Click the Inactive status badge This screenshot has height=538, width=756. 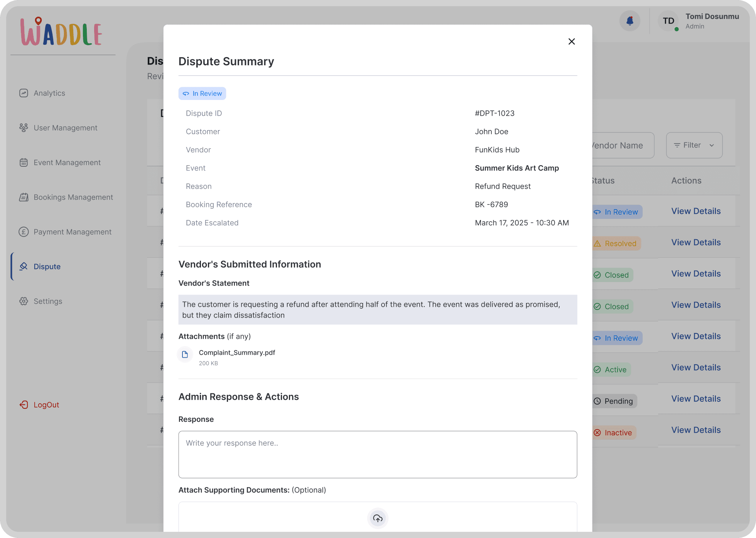(x=614, y=433)
